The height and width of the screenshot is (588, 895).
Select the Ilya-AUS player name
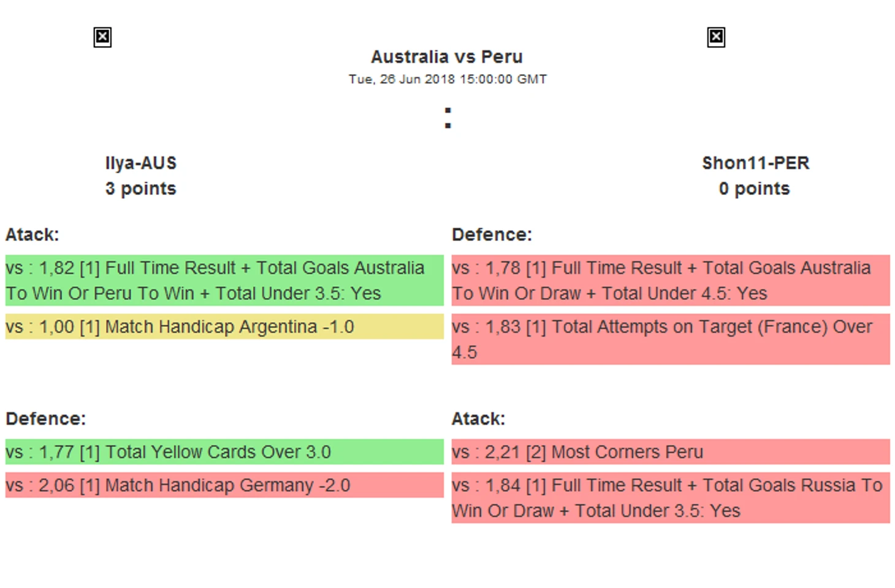(141, 163)
